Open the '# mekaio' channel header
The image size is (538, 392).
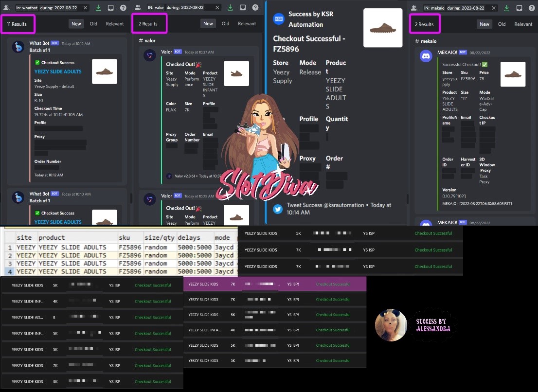pyautogui.click(x=426, y=41)
